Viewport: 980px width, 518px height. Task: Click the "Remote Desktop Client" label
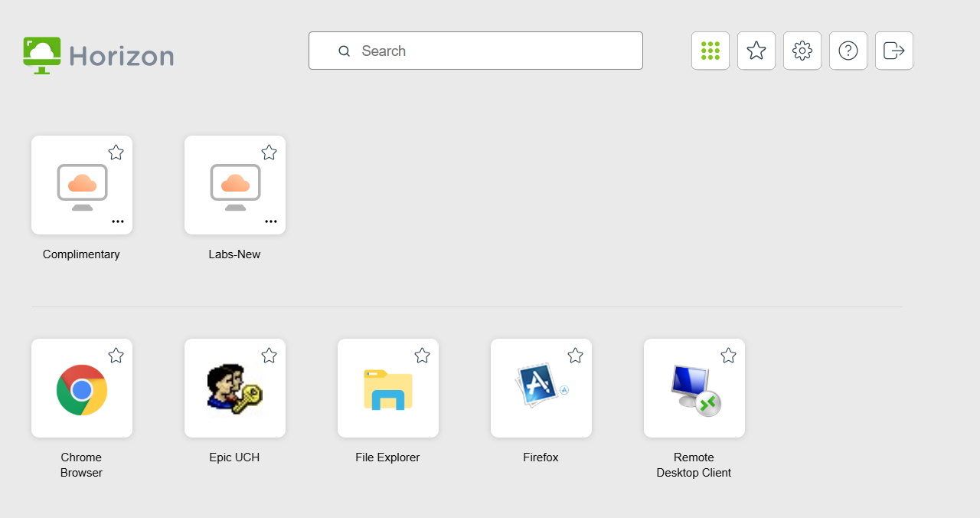[x=694, y=465]
